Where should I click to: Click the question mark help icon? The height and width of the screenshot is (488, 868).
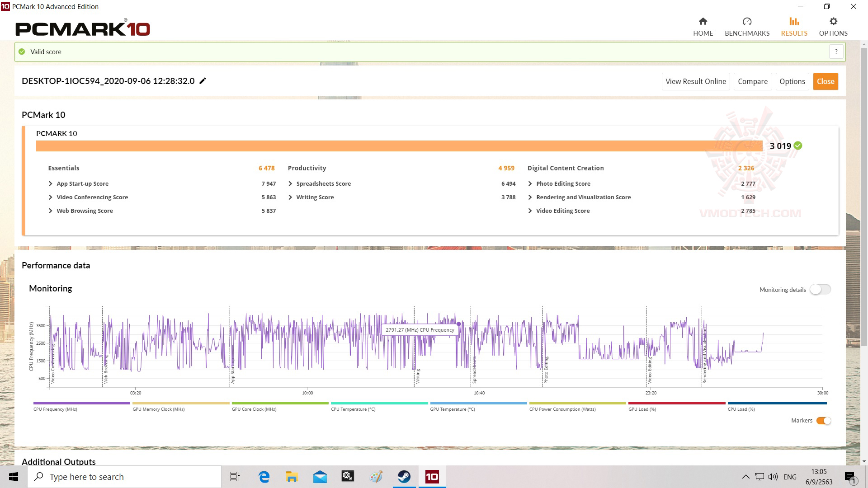click(x=836, y=52)
